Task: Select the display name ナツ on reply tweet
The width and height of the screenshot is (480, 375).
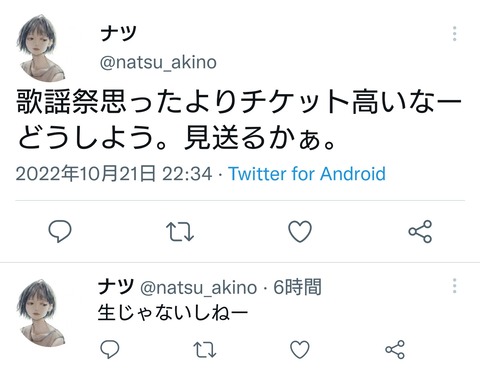Action: tap(116, 286)
